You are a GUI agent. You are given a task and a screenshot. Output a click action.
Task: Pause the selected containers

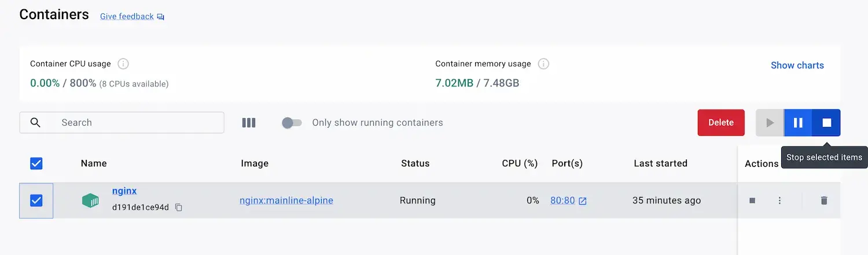(798, 123)
